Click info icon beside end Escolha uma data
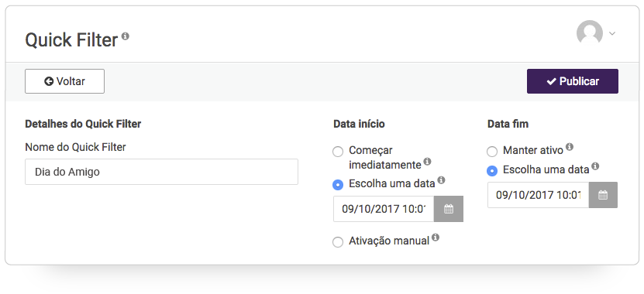 tap(595, 166)
